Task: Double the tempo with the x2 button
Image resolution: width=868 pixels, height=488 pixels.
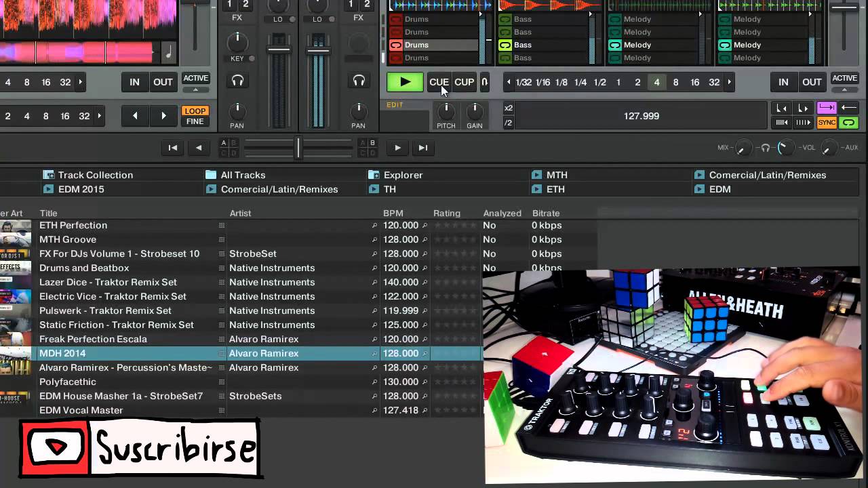Action: pyautogui.click(x=509, y=108)
